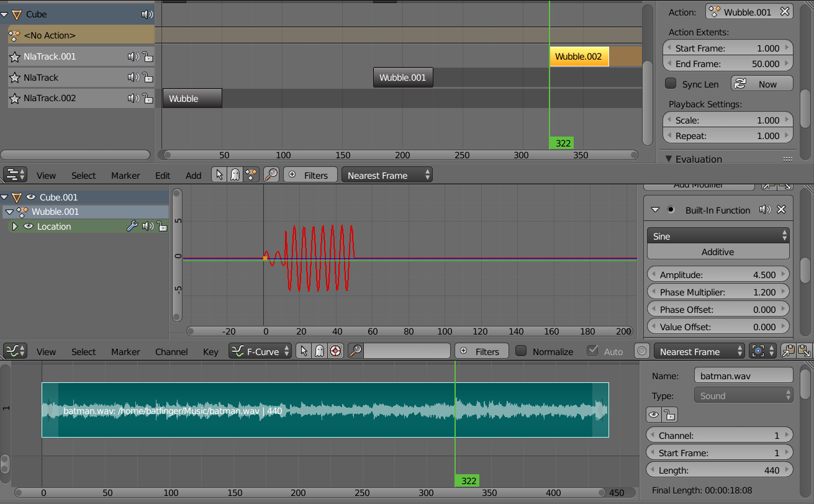Image resolution: width=814 pixels, height=504 pixels.
Task: Lock the NlaTrack.002 padlock
Action: point(148,98)
